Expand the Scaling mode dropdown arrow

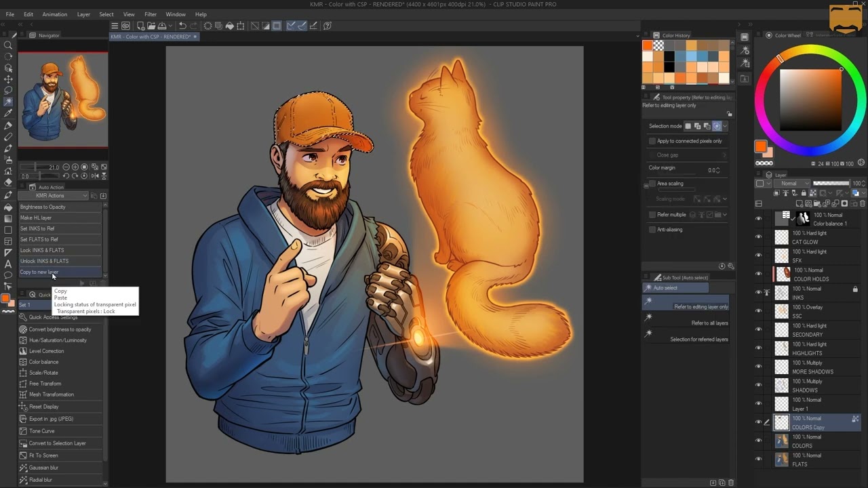(x=725, y=199)
